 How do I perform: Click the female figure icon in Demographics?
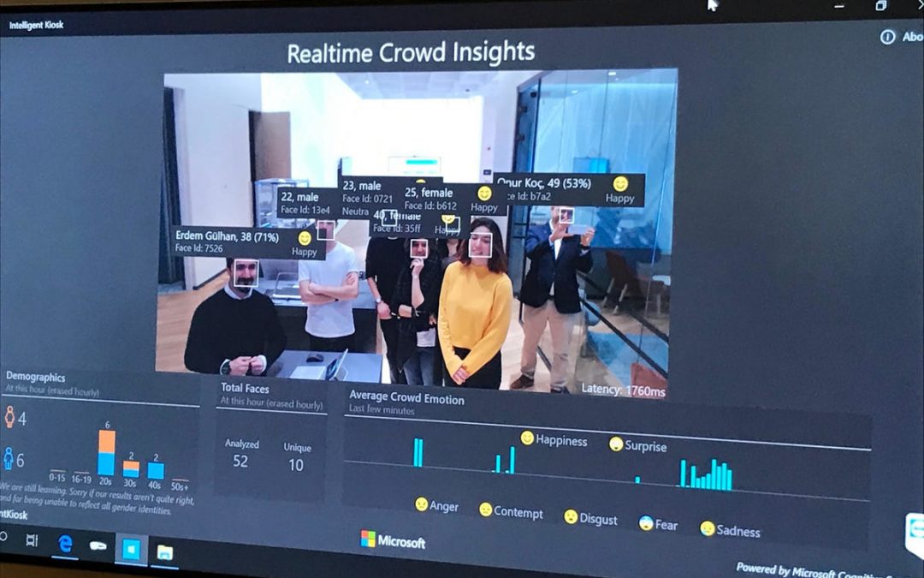pos(9,417)
